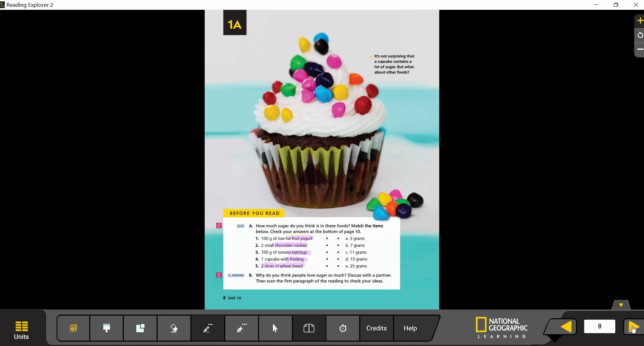Viewport: 644px width, 346px height.
Task: Click the 'c. 11 grams' answer
Action: tap(356, 252)
